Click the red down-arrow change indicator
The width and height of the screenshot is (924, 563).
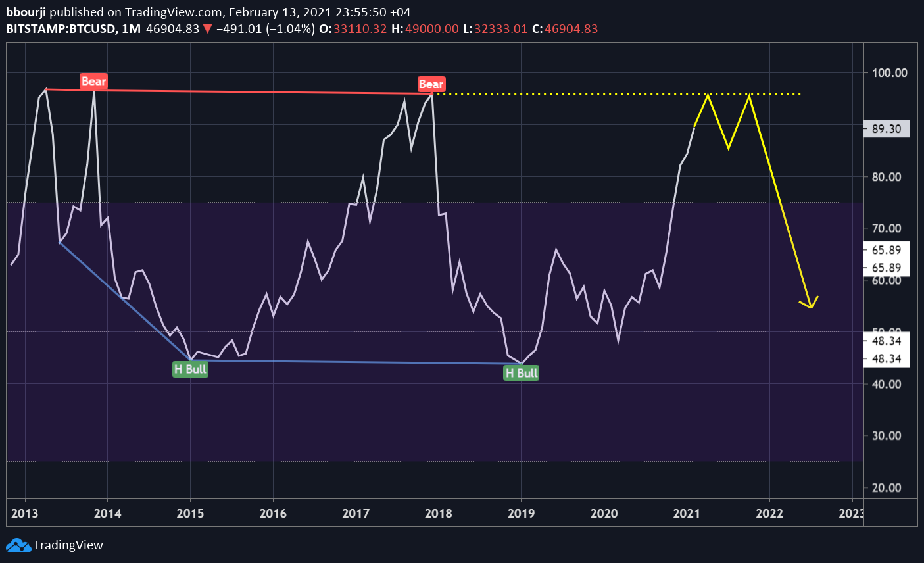pos(207,29)
